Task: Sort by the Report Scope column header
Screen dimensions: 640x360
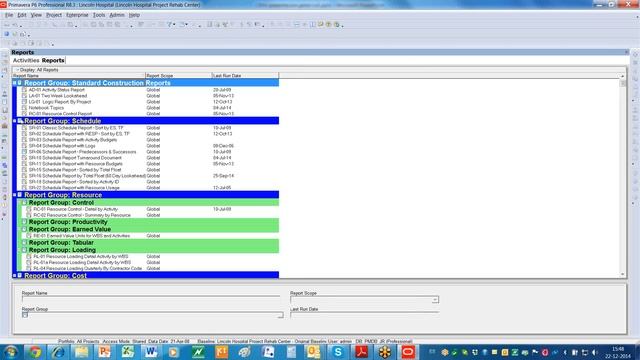Action: 179,76
